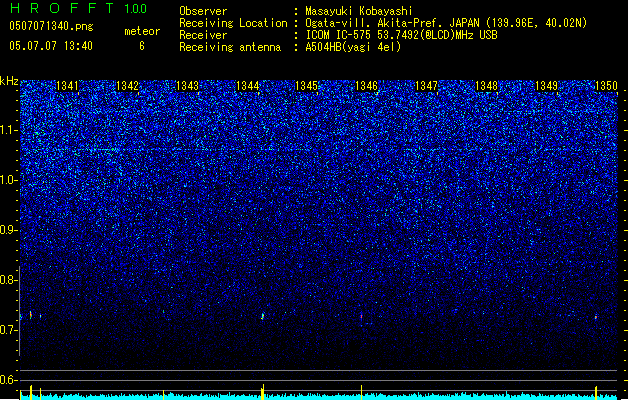Select location text Ogata-vill. Akita-Pref. JAPAN
The width and height of the screenshot is (629, 400).
393,23
